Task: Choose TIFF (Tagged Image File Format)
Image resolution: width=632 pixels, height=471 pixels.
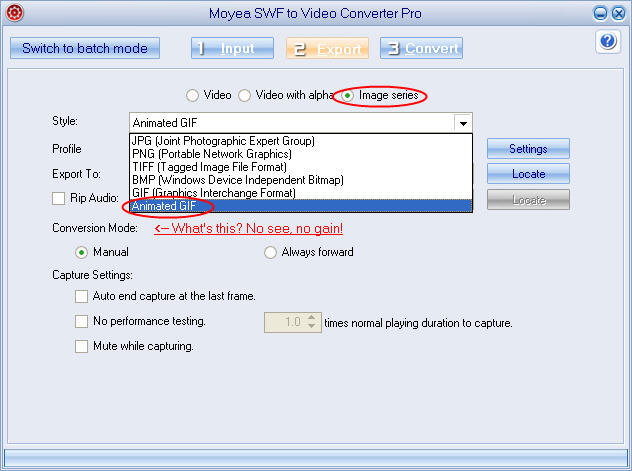Action: click(301, 167)
